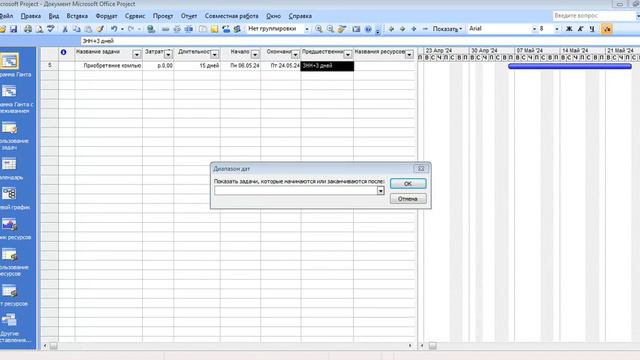Click the Print icon in toolbar
The width and height of the screenshot is (640, 360).
point(28,29)
